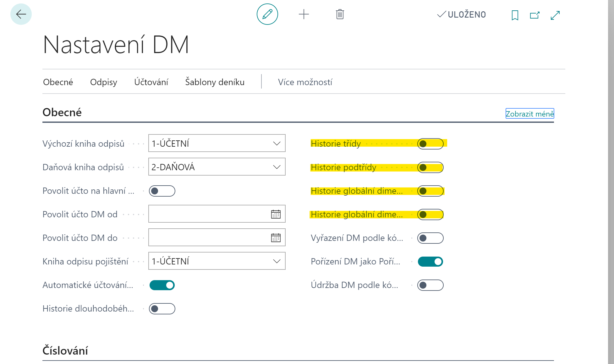
Task: Turn off Automatické účtování toggle
Action: click(x=162, y=285)
